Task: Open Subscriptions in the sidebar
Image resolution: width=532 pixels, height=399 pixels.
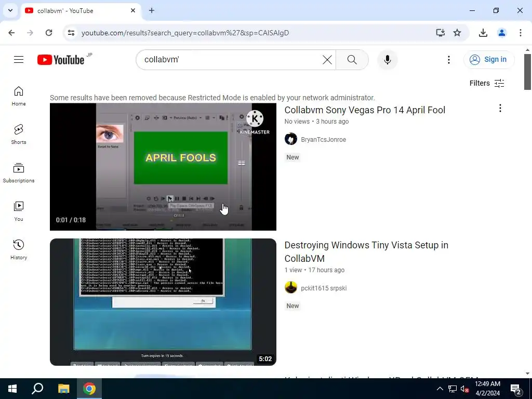Action: pyautogui.click(x=19, y=172)
